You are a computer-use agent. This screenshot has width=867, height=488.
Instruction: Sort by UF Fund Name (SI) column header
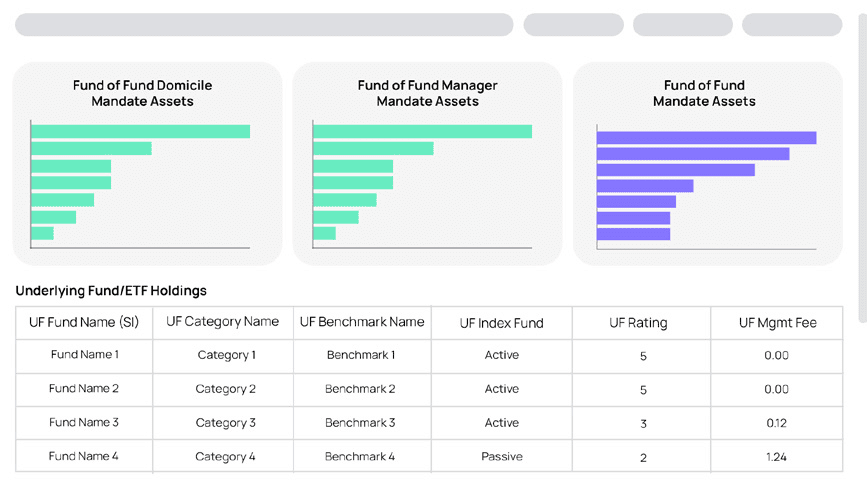85,322
